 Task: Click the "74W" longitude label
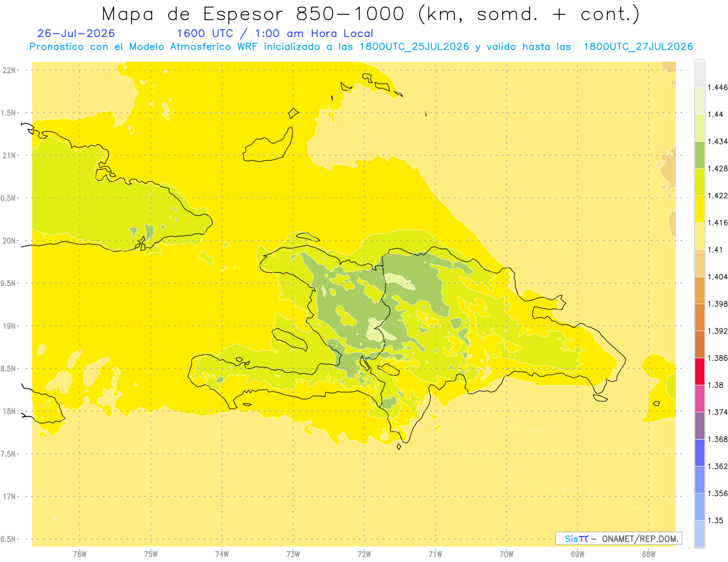[x=222, y=554]
